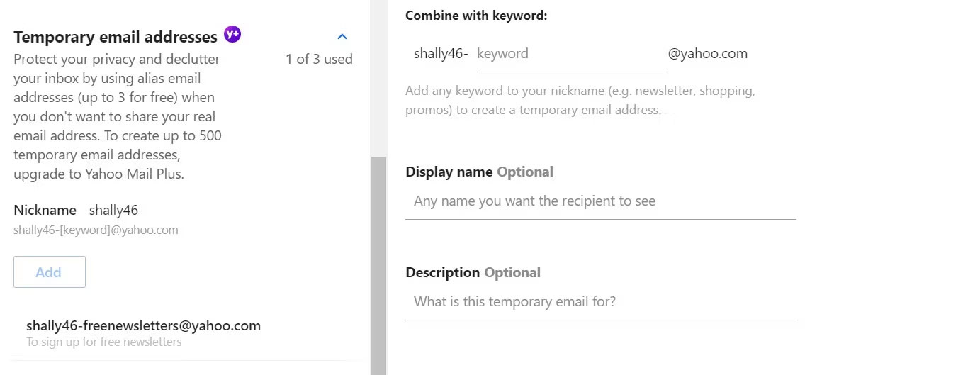Click the 'Combine with keyword:' label
Viewport: 980px width, 375px height.
tap(476, 16)
